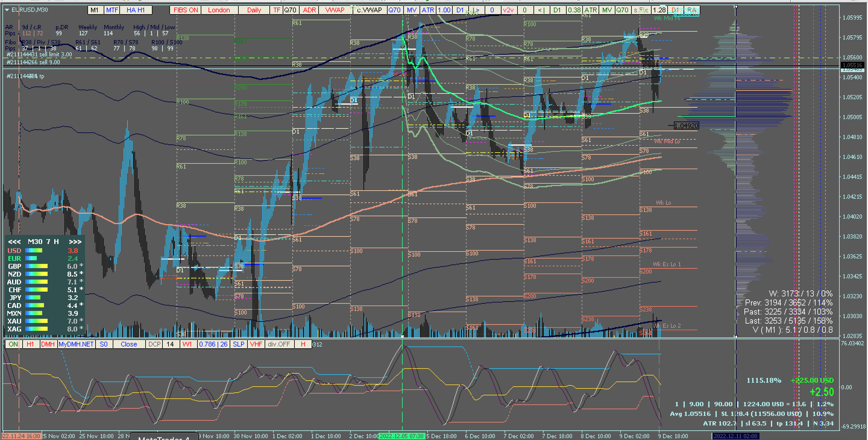868x440 pixels.
Task: Select the MTF button
Action: coord(112,10)
